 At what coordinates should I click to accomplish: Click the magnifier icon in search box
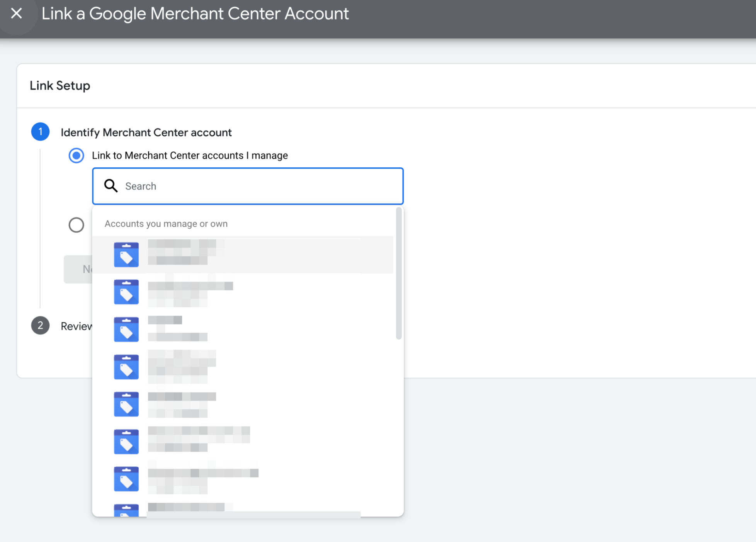click(111, 186)
